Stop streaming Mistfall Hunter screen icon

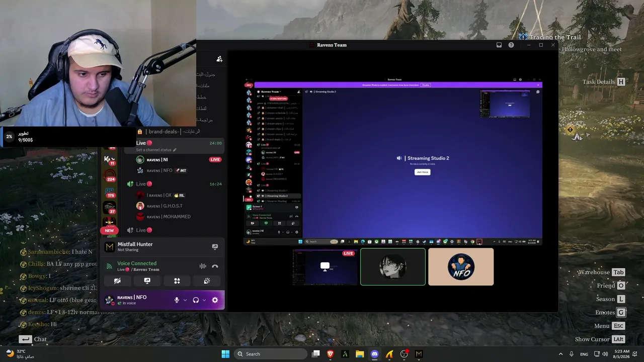215,247
